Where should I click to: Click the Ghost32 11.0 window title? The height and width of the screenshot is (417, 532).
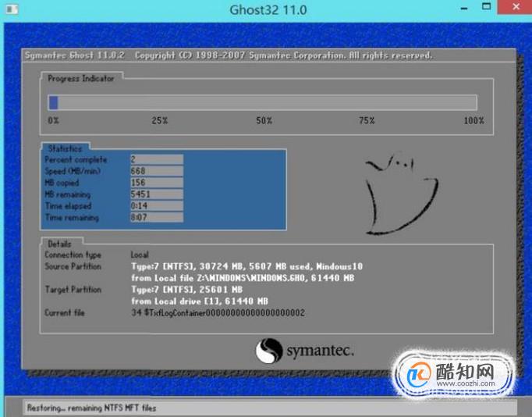[268, 10]
